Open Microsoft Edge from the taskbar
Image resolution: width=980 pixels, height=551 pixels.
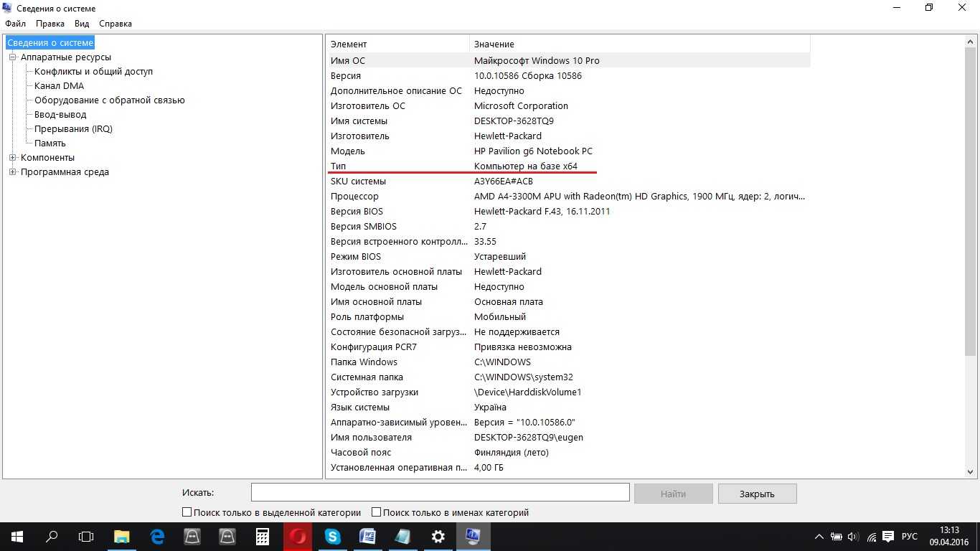157,536
